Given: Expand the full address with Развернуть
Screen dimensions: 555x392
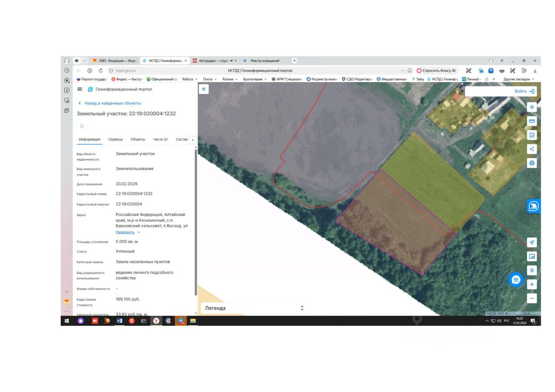Looking at the screenshot, I should point(128,232).
